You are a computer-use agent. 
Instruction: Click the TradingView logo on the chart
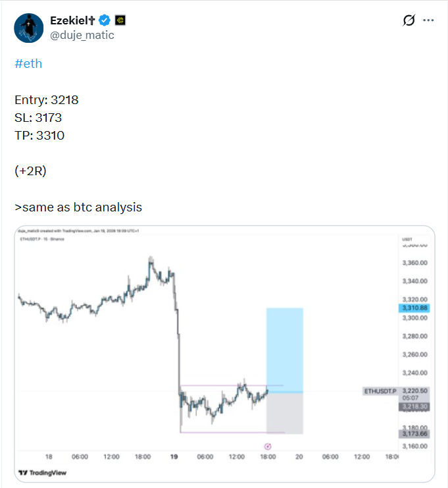coord(42,472)
